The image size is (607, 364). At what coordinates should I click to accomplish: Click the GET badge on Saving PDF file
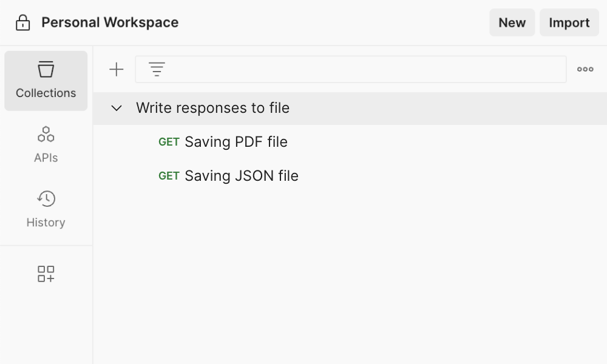(169, 141)
